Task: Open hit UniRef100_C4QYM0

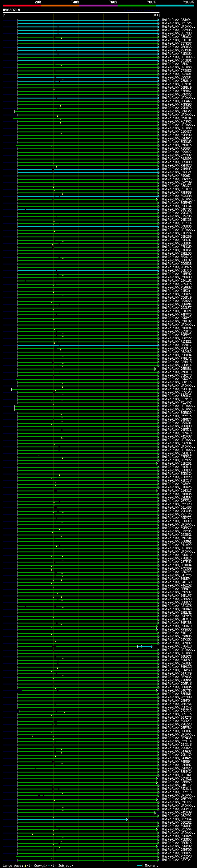Action: (177, 691)
